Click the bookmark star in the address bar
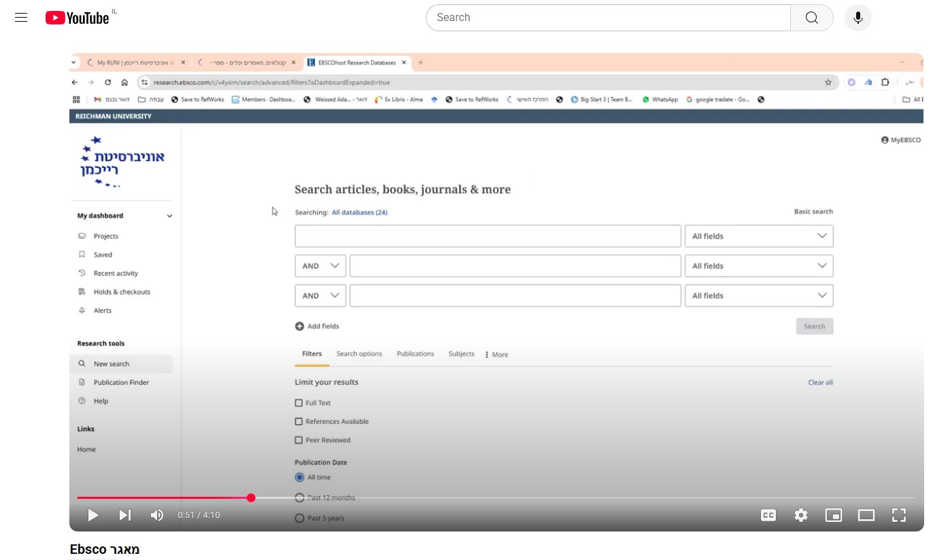 click(x=828, y=82)
